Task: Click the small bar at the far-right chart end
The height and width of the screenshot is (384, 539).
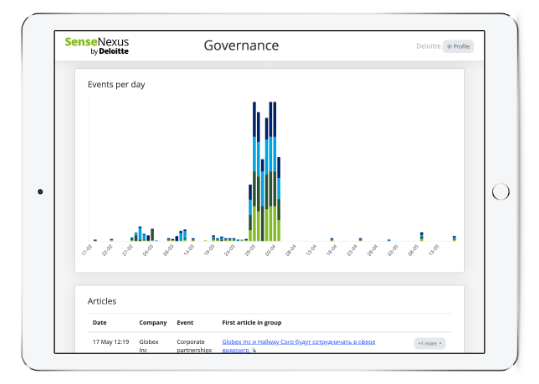Action: pyautogui.click(x=454, y=238)
